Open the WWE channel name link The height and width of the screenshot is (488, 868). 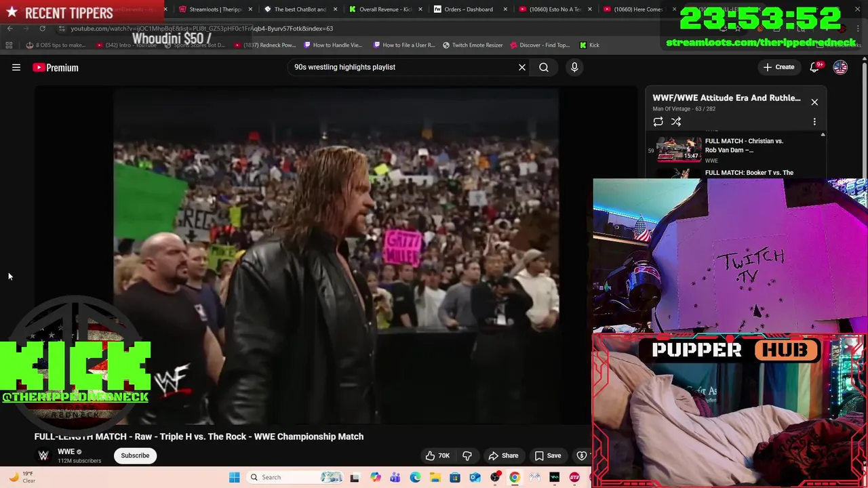pyautogui.click(x=66, y=451)
